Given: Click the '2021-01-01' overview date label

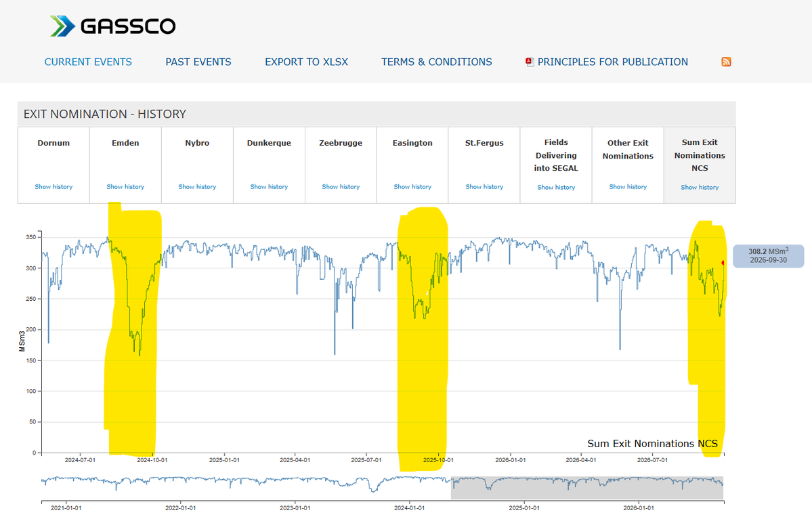Looking at the screenshot, I should point(66,508).
